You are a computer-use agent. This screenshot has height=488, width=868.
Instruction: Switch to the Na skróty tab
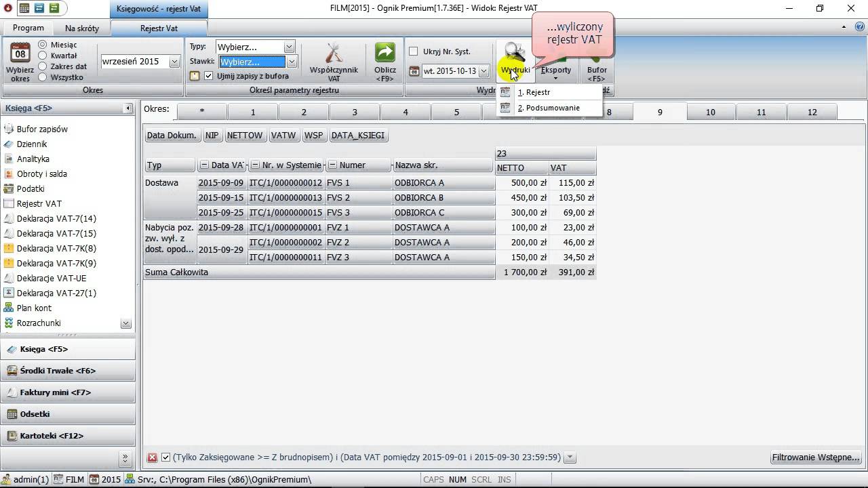[x=82, y=28]
